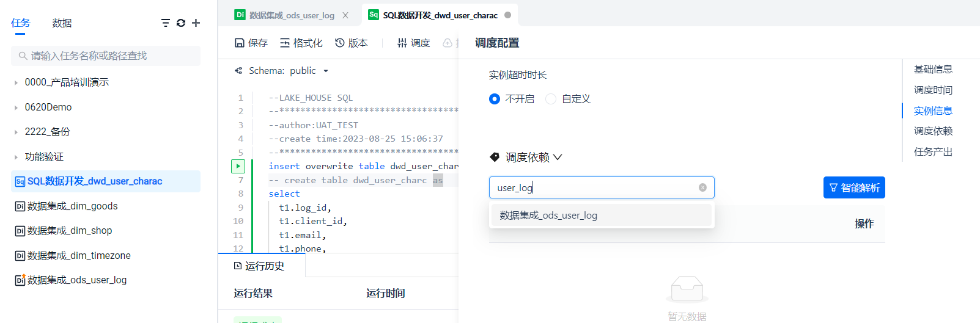Switch to 数据集成_ods_user_log editor tab

pos(292,15)
